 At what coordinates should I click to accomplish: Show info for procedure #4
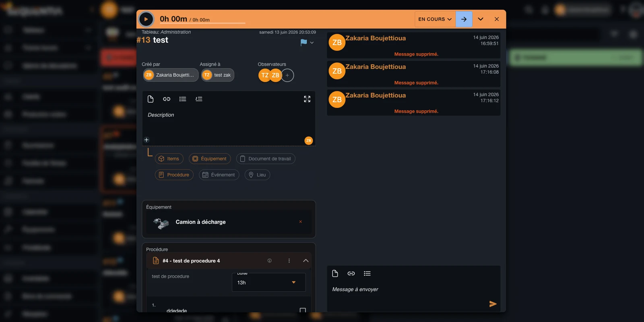click(270, 261)
